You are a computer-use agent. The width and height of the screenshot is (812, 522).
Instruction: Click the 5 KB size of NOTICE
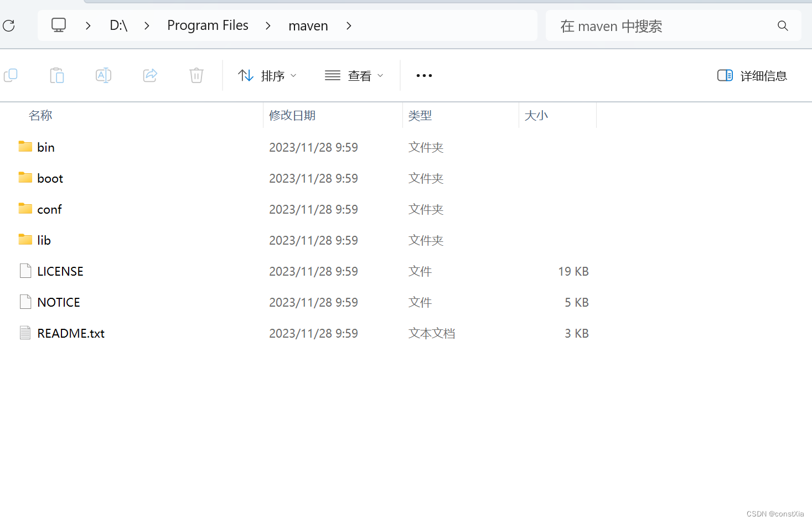[x=577, y=302]
